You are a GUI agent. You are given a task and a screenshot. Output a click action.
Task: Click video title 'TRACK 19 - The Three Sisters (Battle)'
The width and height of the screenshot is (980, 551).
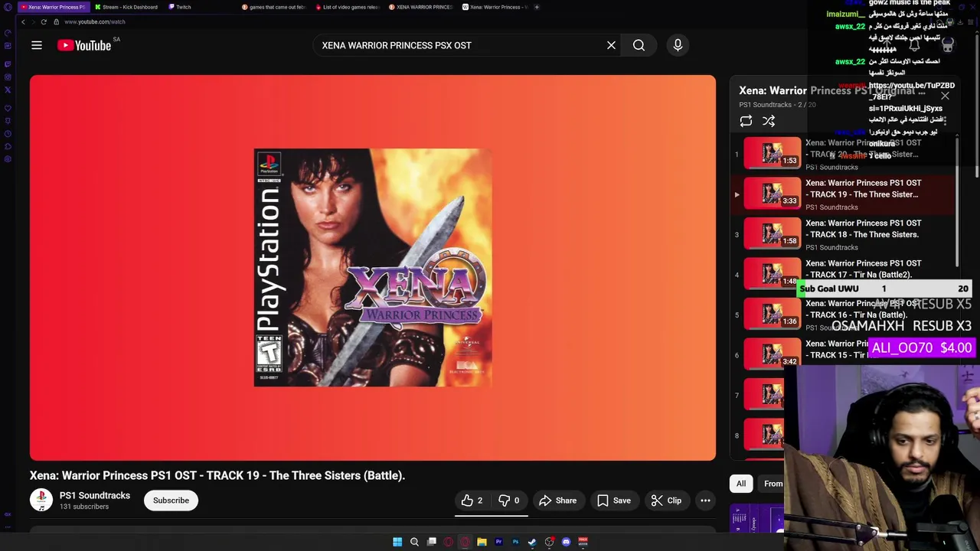click(217, 475)
